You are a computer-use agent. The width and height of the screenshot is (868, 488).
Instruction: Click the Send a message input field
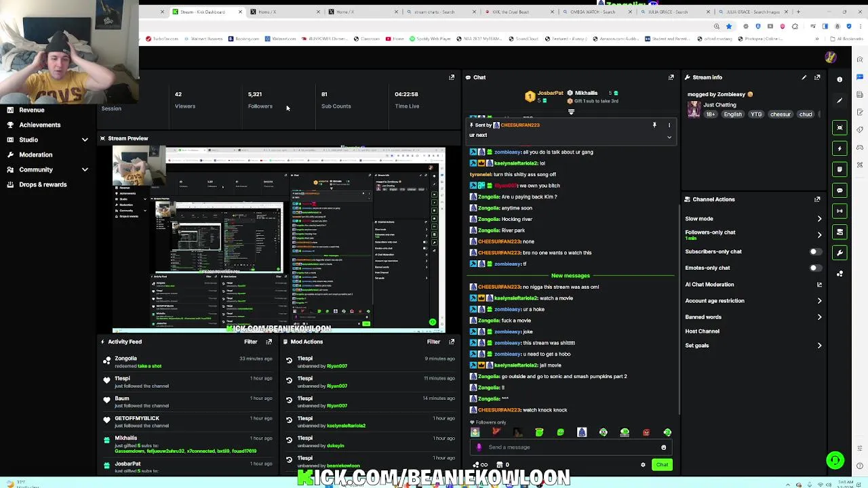572,447
